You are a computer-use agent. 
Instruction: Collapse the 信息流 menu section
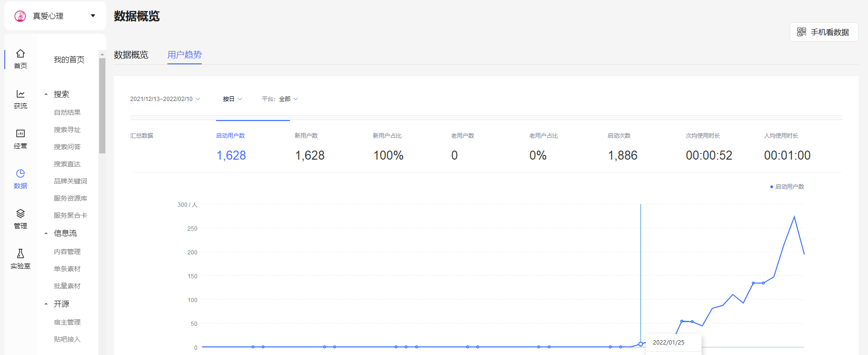coord(46,233)
